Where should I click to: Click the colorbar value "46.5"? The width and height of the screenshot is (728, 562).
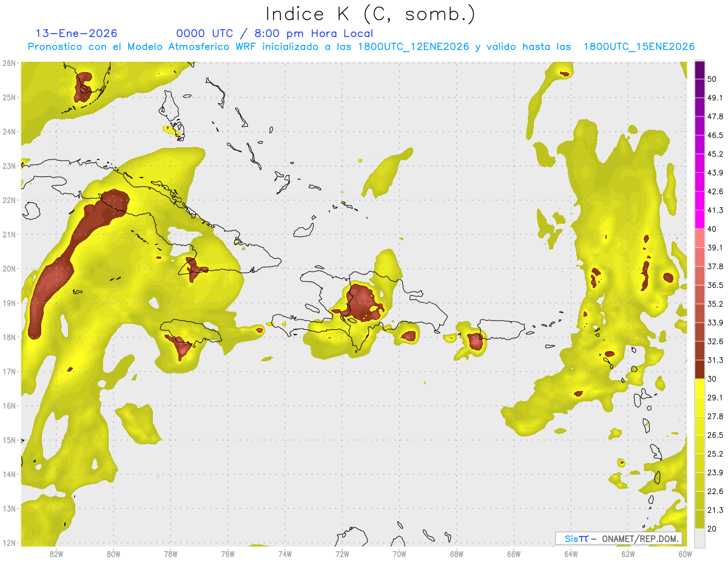[715, 135]
